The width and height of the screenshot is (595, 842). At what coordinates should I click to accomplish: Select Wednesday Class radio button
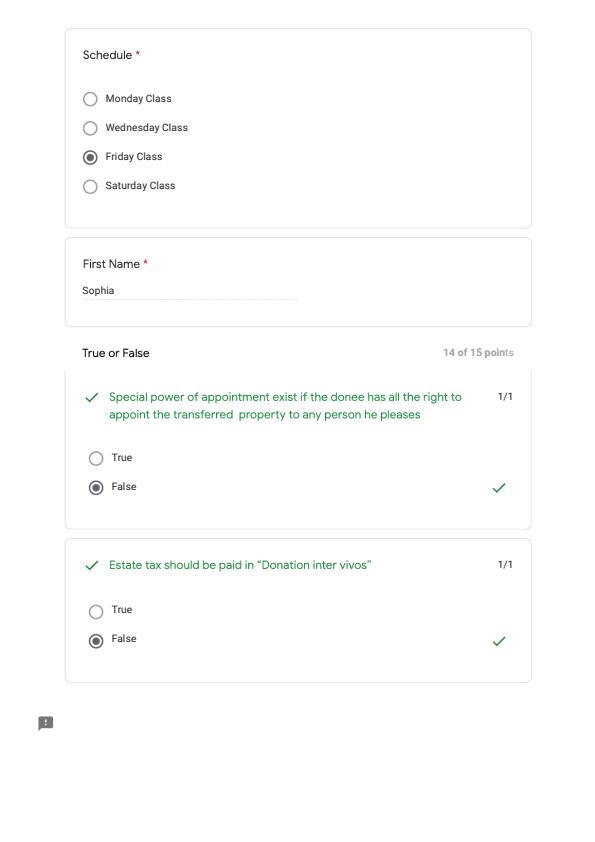pyautogui.click(x=90, y=128)
